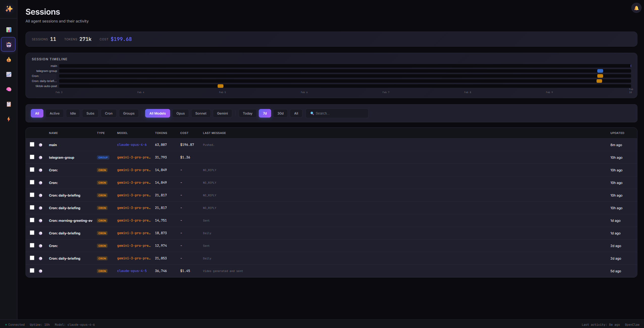
Task: Click the line chart analytics sidebar icon
Action: click(9, 74)
